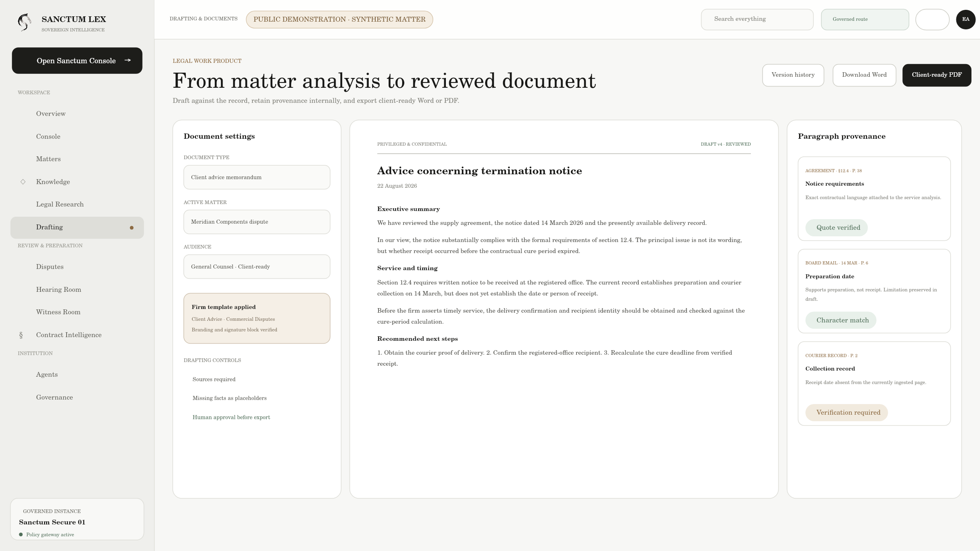The height and width of the screenshot is (551, 980).
Task: Click the diamond icon beside Knowledge
Action: pos(23,182)
